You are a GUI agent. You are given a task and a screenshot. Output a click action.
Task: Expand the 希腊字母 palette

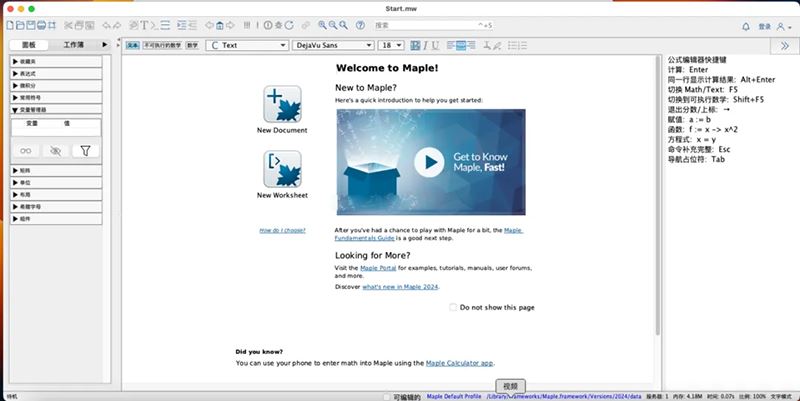(56, 207)
